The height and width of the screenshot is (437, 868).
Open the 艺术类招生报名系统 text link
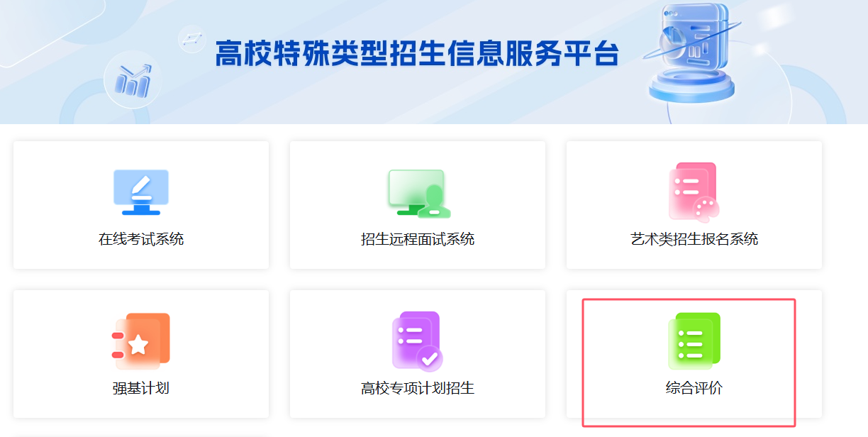694,239
